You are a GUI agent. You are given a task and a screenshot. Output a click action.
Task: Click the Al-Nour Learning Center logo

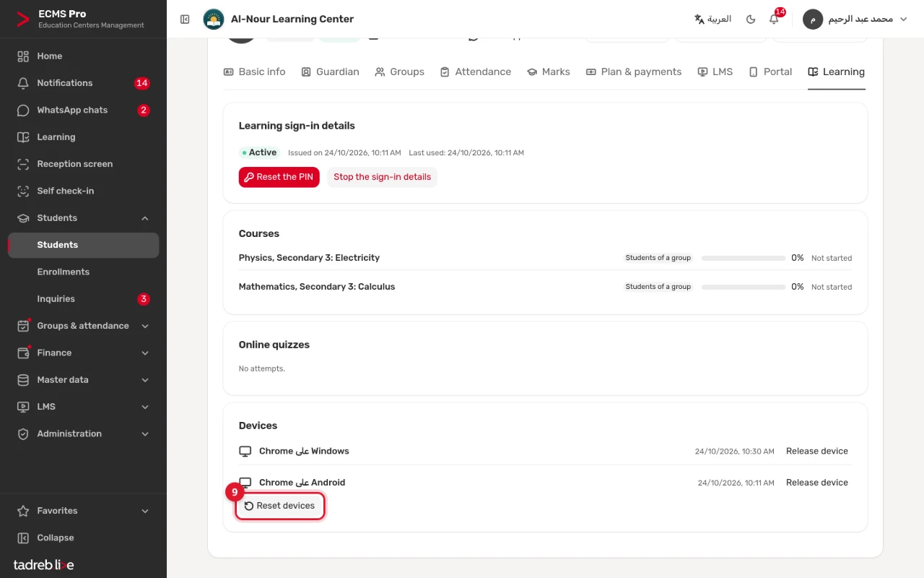coord(214,20)
